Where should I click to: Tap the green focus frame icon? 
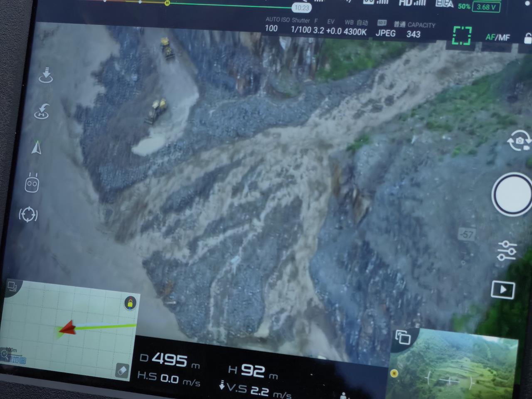(462, 35)
